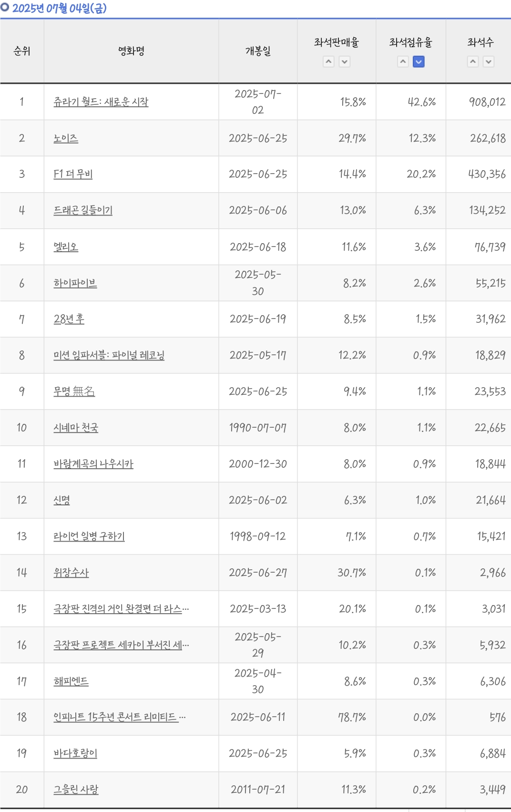This screenshot has width=511, height=812.
Task: Open the 노이즈 movie link
Action: click(66, 138)
